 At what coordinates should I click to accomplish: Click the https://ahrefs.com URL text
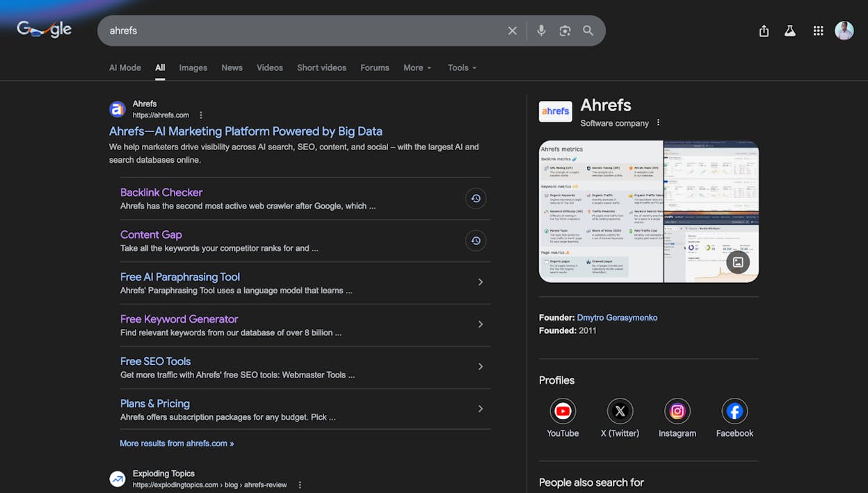[x=161, y=115]
